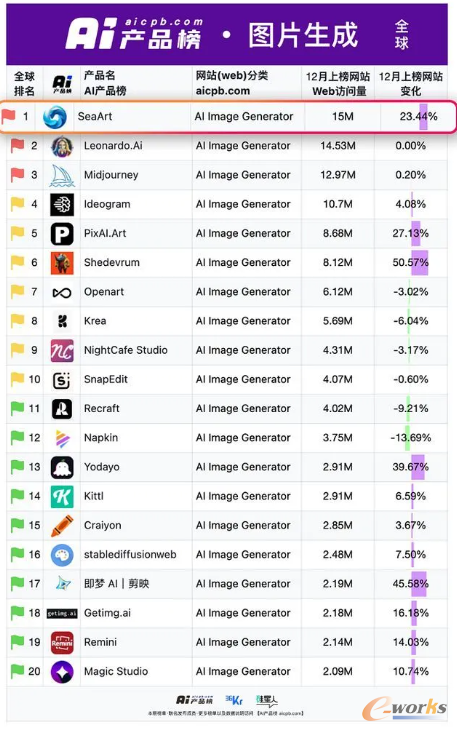457x731 pixels.
Task: Click the 图片生成 banner title
Action: pos(303,35)
